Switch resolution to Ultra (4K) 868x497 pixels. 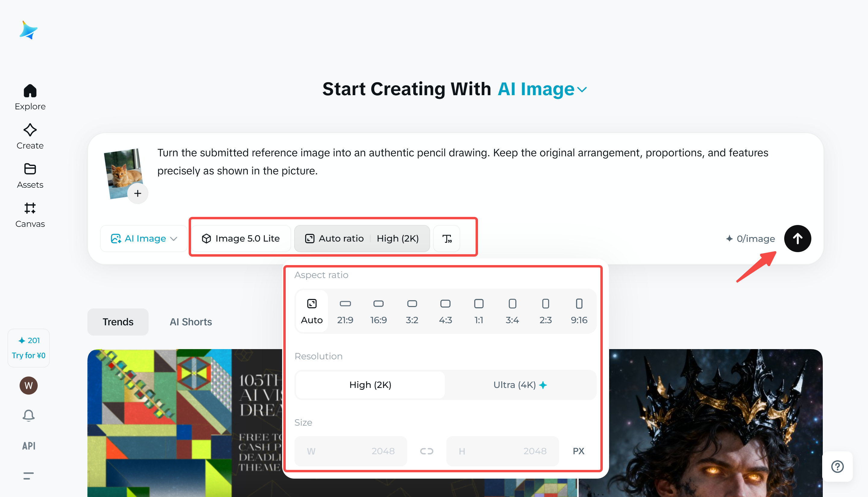(520, 385)
